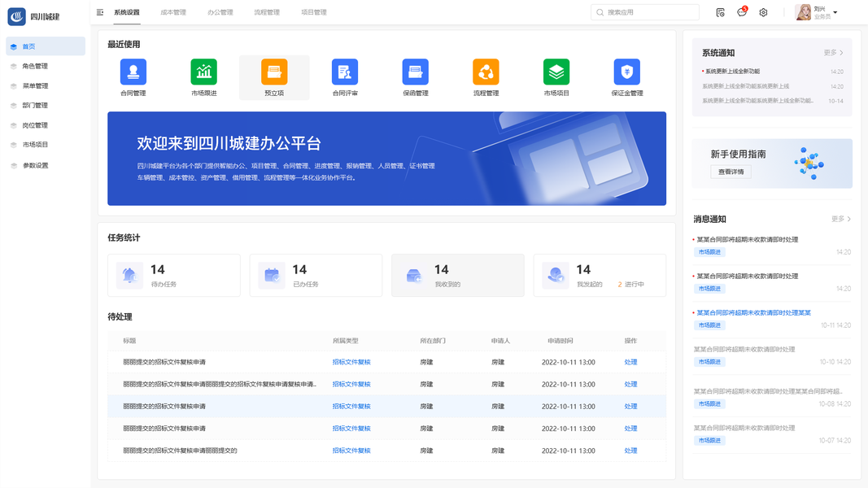Click the system notice dated 10-14

[773, 101]
